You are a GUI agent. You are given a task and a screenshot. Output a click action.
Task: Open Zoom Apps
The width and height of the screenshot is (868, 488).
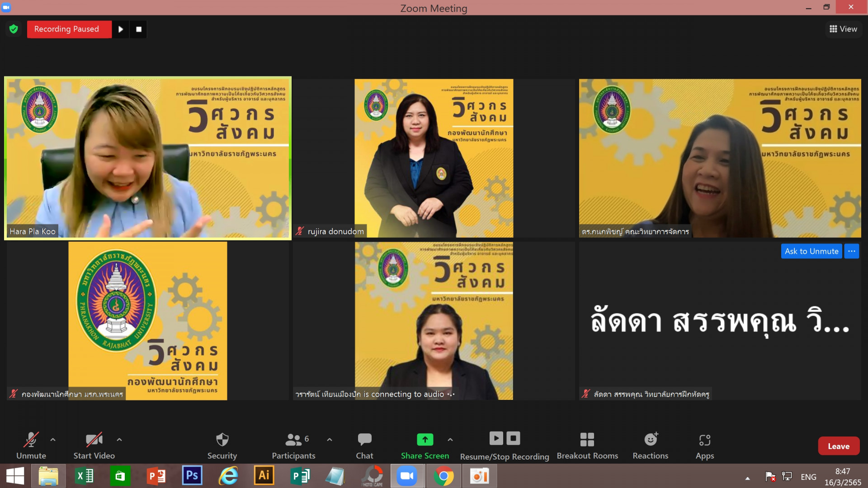705,446
